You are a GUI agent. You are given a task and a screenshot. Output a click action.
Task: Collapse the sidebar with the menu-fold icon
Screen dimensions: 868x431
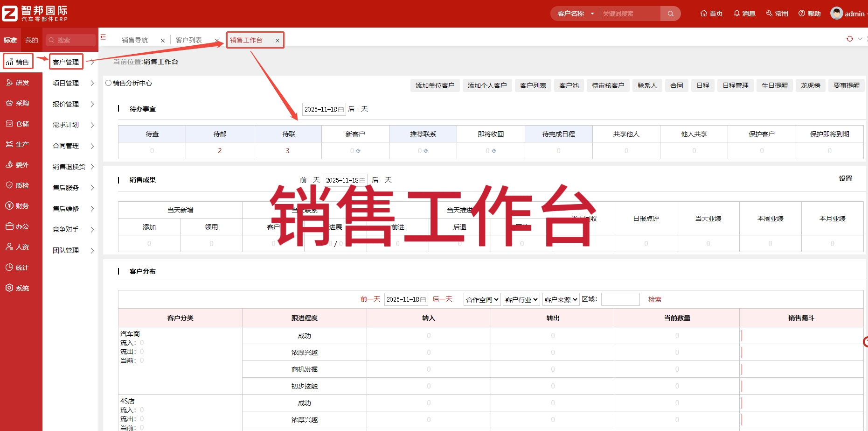click(103, 37)
